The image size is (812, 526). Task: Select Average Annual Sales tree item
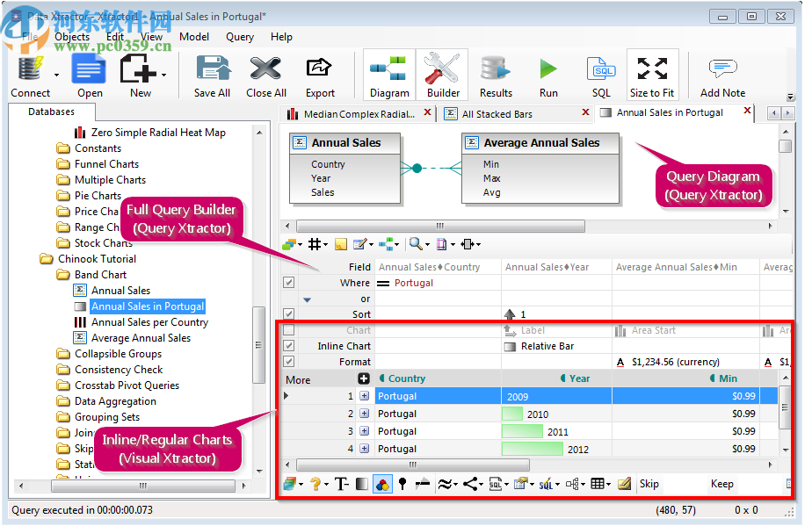point(141,338)
